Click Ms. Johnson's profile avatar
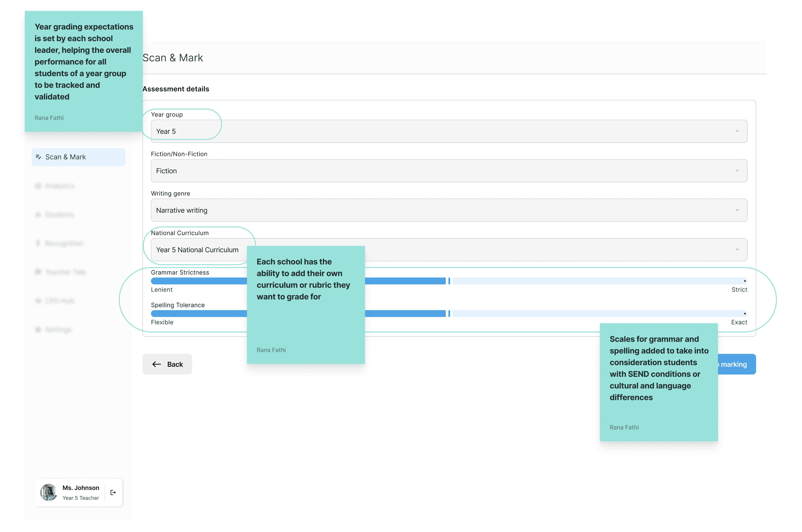 coord(48,492)
